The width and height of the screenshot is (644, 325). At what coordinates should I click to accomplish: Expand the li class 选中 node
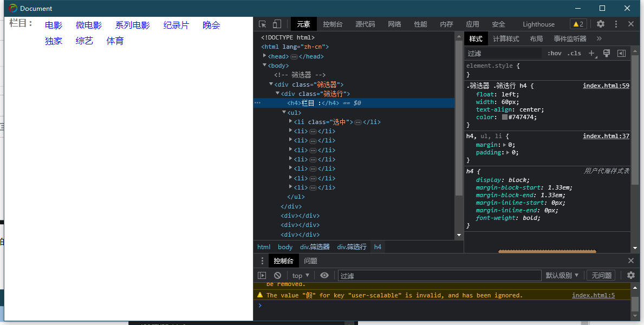coord(291,122)
